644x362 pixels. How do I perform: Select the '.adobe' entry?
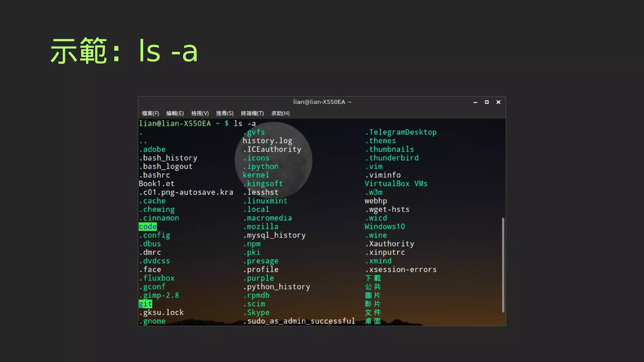pos(152,149)
